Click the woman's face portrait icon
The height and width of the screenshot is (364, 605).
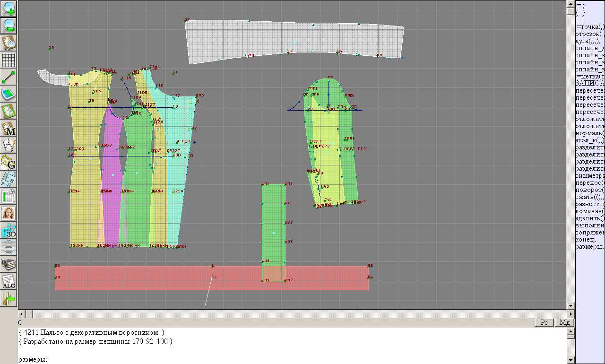point(9,213)
